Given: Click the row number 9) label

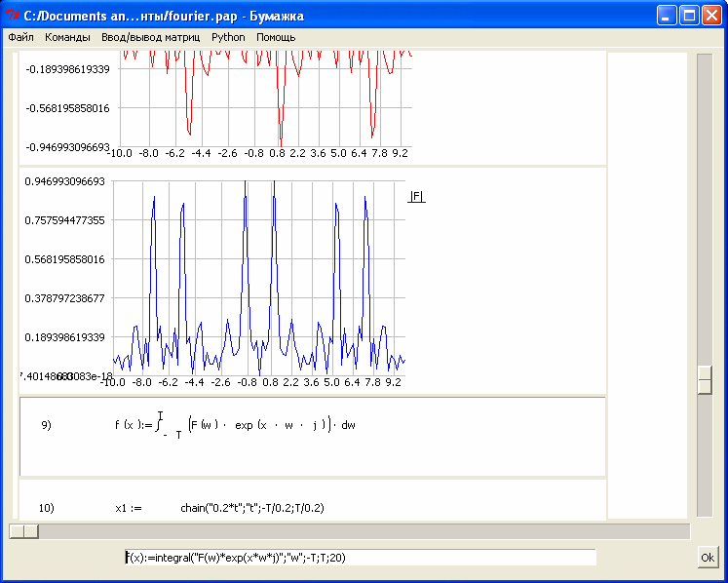Looking at the screenshot, I should click(46, 425).
